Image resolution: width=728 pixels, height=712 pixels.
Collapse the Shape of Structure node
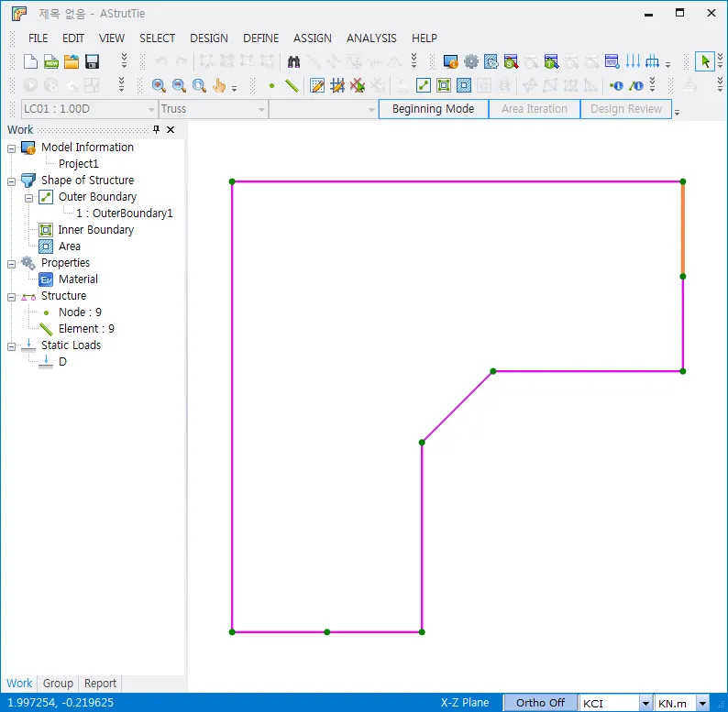(x=11, y=181)
